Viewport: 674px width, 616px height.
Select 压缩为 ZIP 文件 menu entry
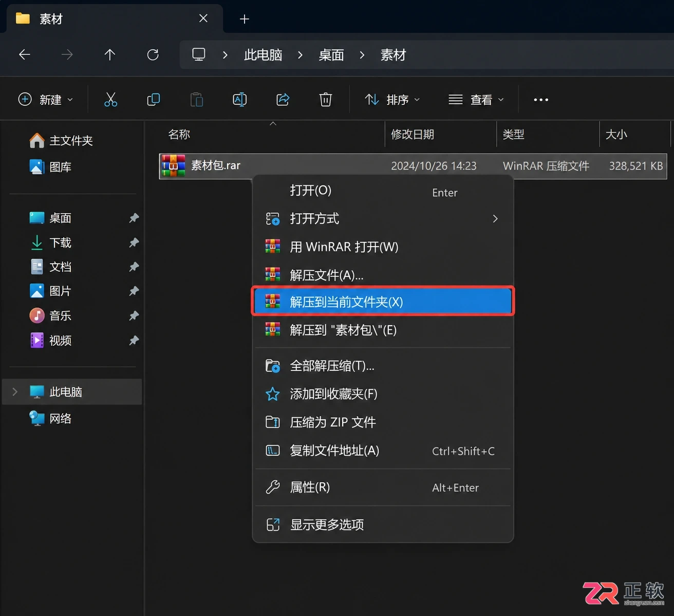[x=383, y=422]
